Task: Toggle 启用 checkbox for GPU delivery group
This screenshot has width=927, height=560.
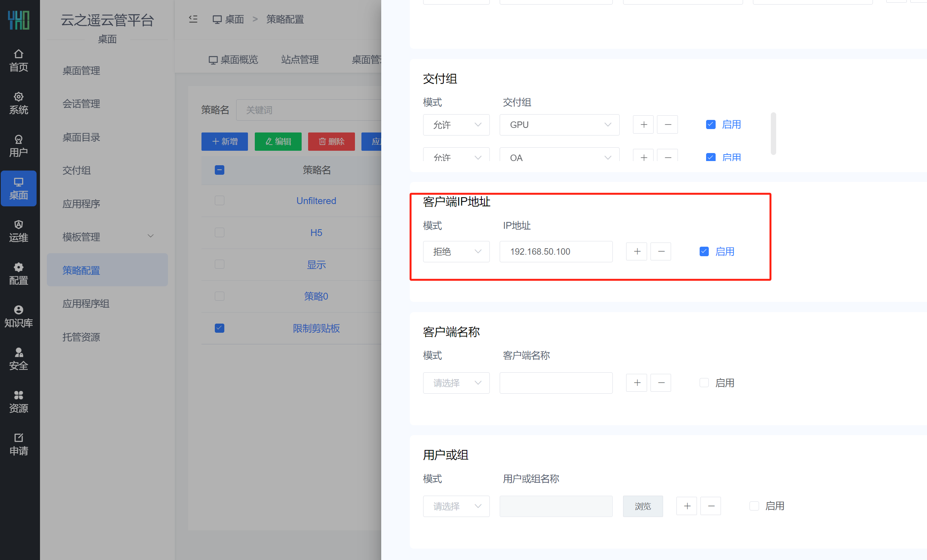Action: [711, 125]
